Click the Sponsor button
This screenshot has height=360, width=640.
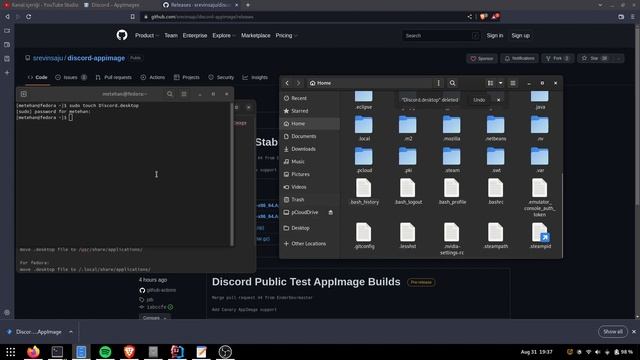[482, 58]
